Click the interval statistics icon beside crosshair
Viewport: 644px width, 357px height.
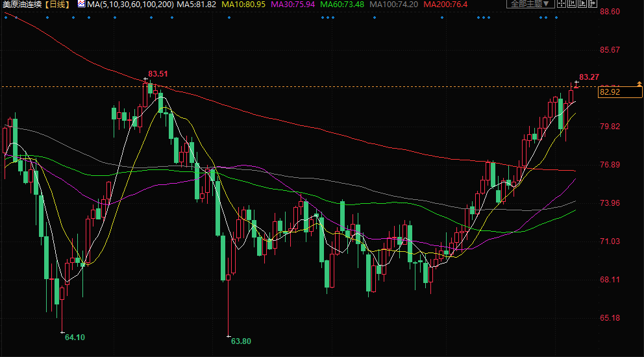[x=572, y=4]
